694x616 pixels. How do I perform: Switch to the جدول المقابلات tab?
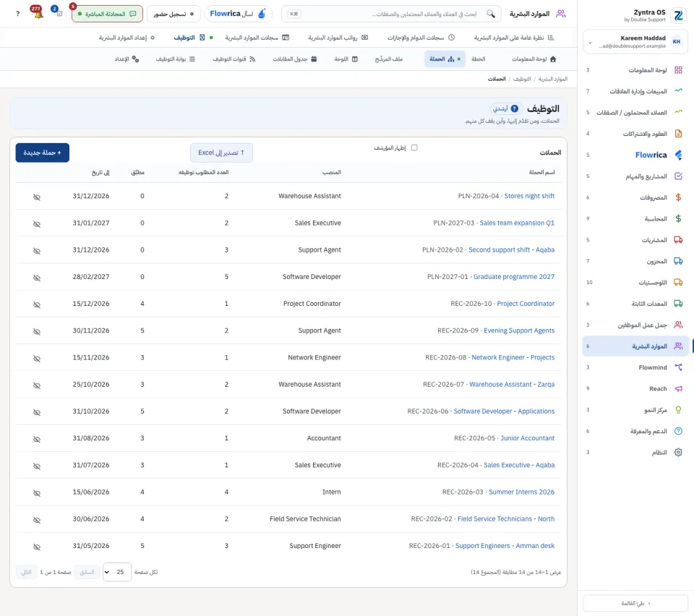[x=295, y=59]
